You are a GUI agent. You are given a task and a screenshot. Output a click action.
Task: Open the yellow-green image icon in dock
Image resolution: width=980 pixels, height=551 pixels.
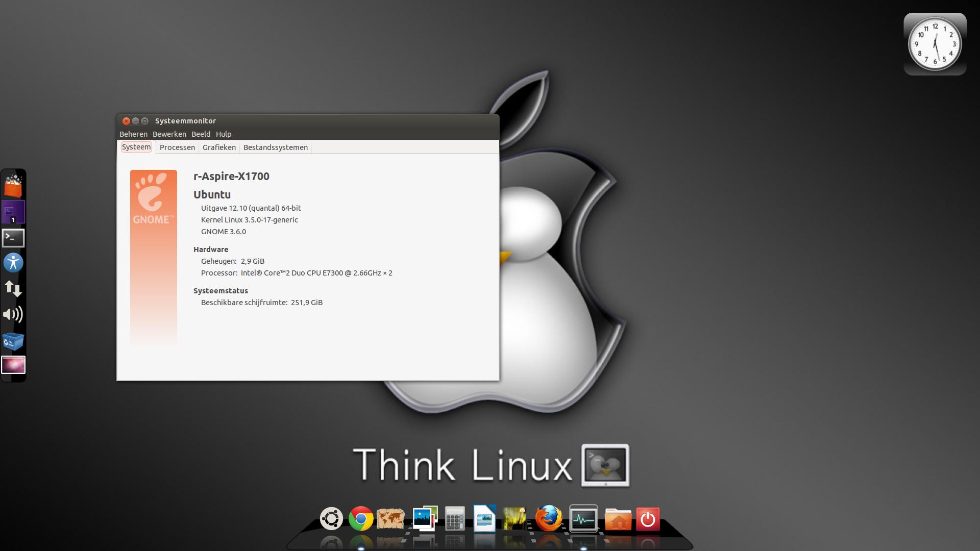[514, 519]
